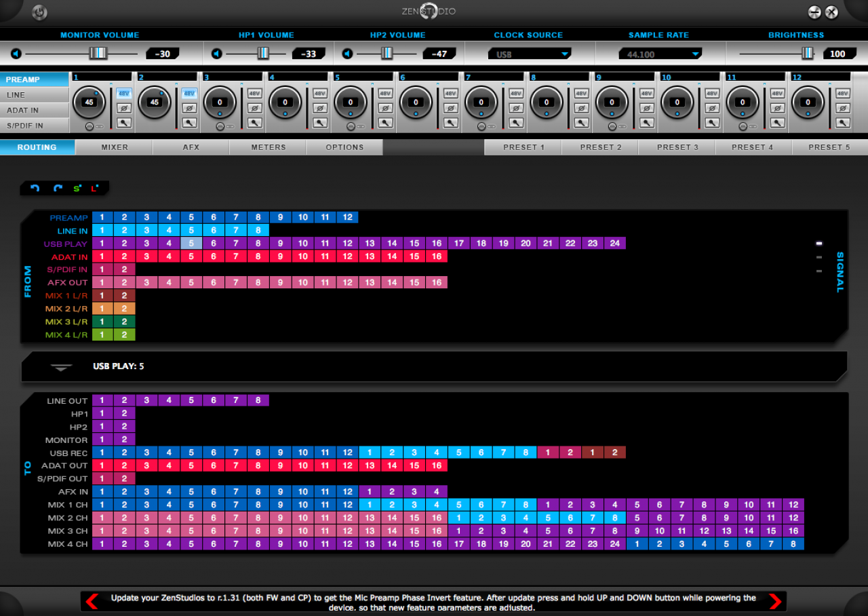This screenshot has width=868, height=616.
Task: Click the Monitor Volume slider handle
Action: 98,54
